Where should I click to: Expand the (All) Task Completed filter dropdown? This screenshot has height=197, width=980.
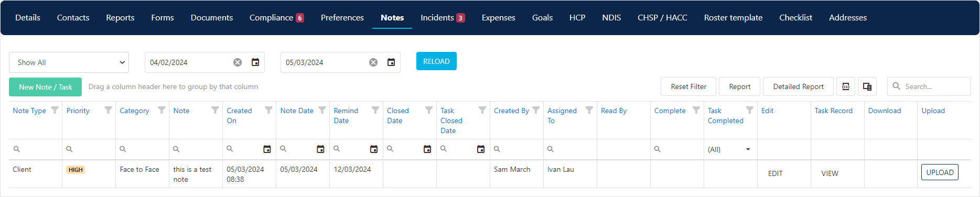748,149
